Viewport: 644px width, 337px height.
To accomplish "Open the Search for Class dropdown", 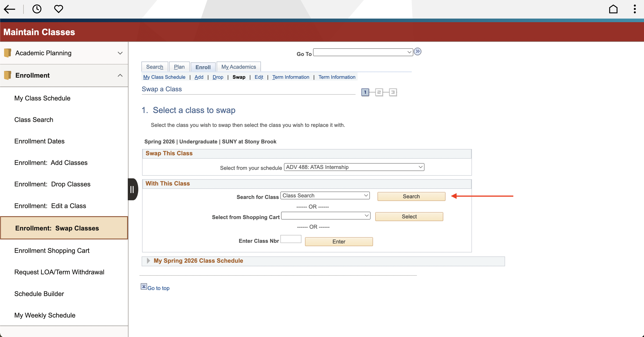I will [x=325, y=196].
